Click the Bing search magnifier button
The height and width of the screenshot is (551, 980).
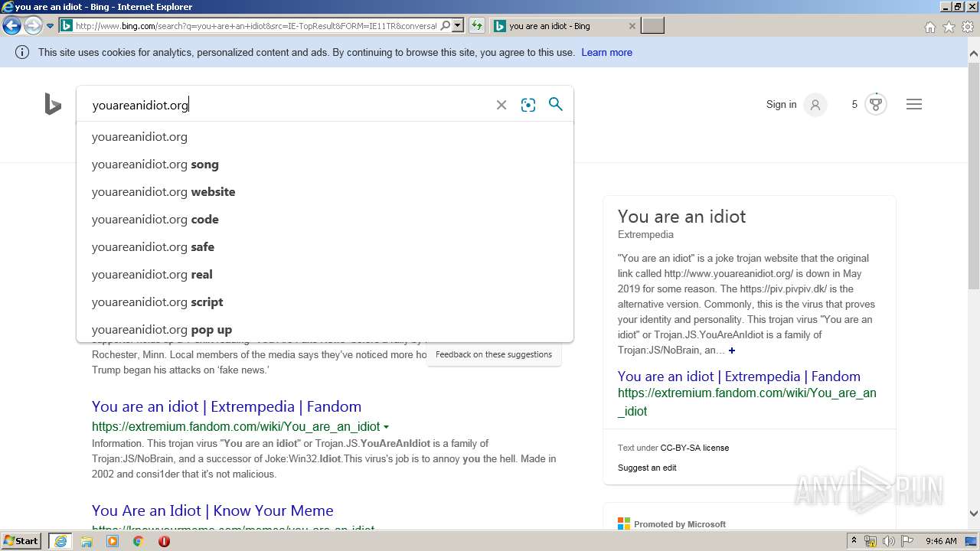pyautogui.click(x=556, y=104)
